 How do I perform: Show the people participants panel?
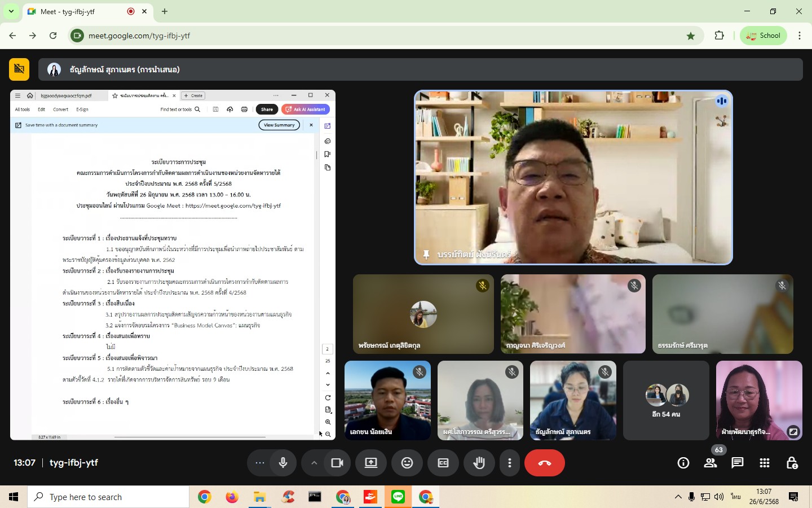pyautogui.click(x=710, y=463)
